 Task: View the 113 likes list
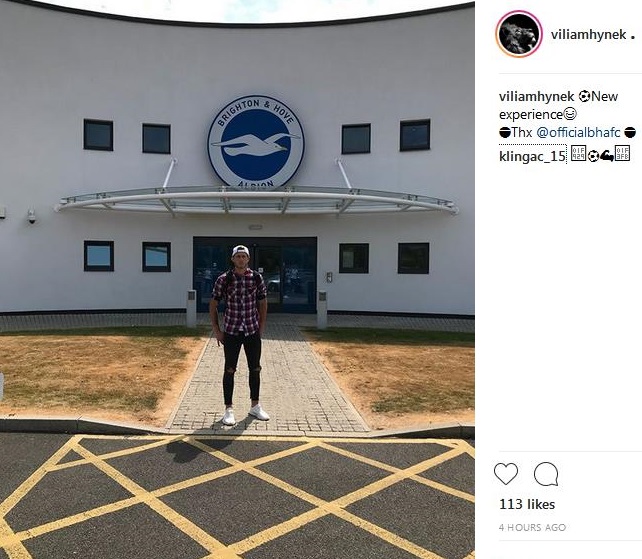(x=527, y=504)
